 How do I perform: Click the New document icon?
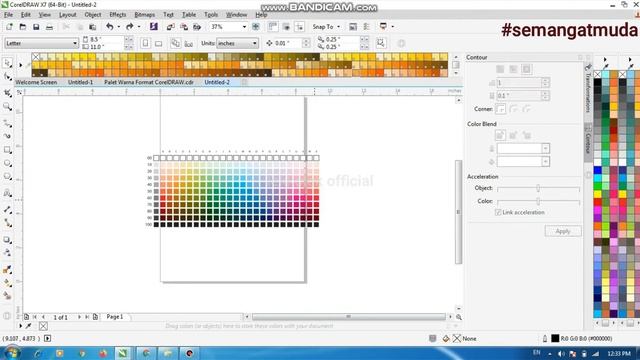[x=9, y=27]
